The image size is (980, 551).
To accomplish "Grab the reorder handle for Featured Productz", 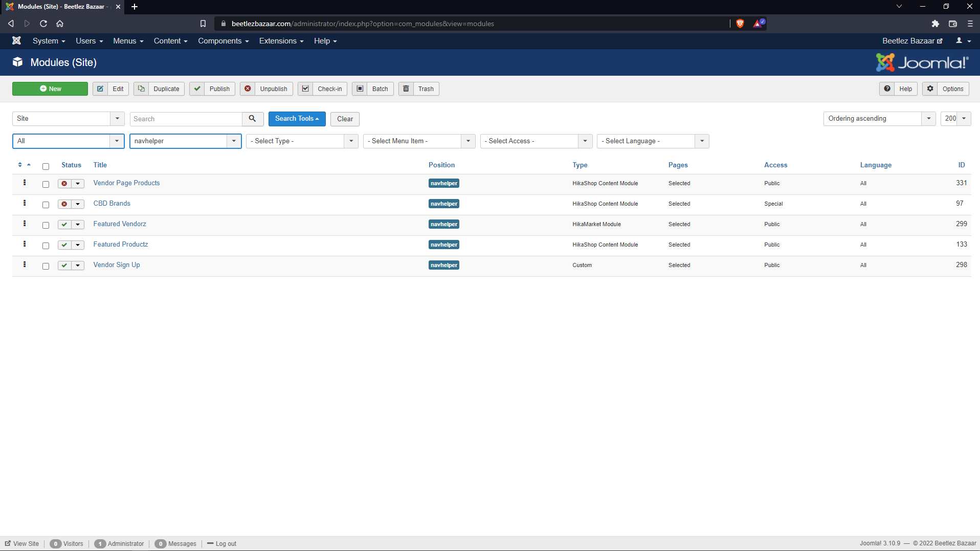I will point(25,244).
